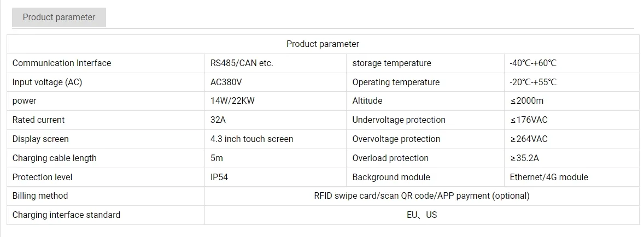Click the AC380V value
Viewport: 644px width, 237px height.
tap(226, 82)
